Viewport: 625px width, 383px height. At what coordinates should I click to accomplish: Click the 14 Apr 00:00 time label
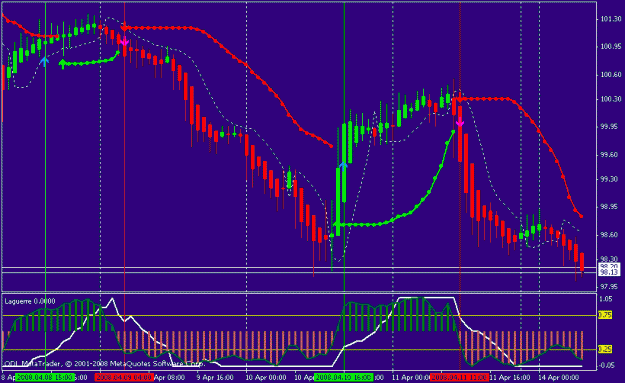(x=558, y=377)
